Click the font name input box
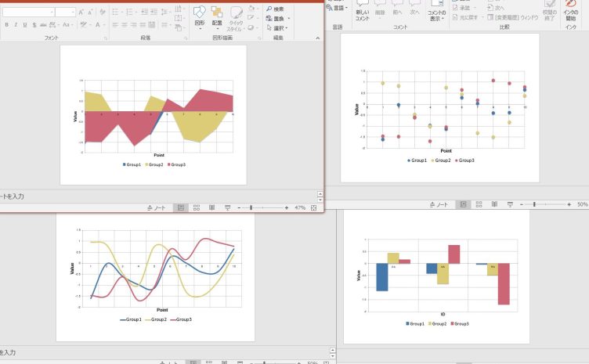The width and height of the screenshot is (589, 364). point(27,13)
